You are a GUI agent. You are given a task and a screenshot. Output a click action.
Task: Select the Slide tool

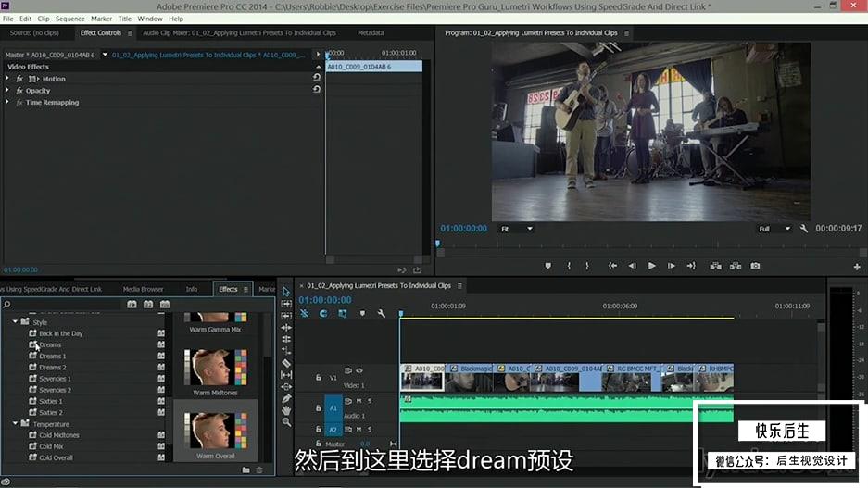286,386
